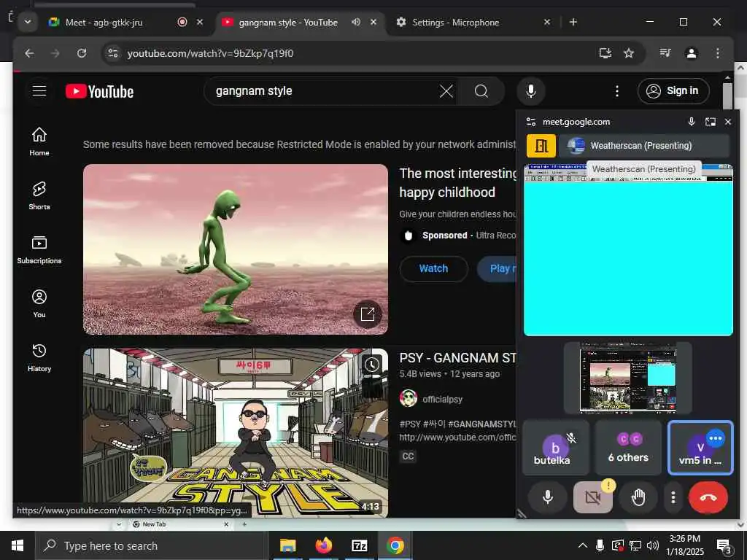Viewport: 747px width, 560px height.
Task: Click the YouTube page scrollbar thumb
Action: click(x=727, y=96)
